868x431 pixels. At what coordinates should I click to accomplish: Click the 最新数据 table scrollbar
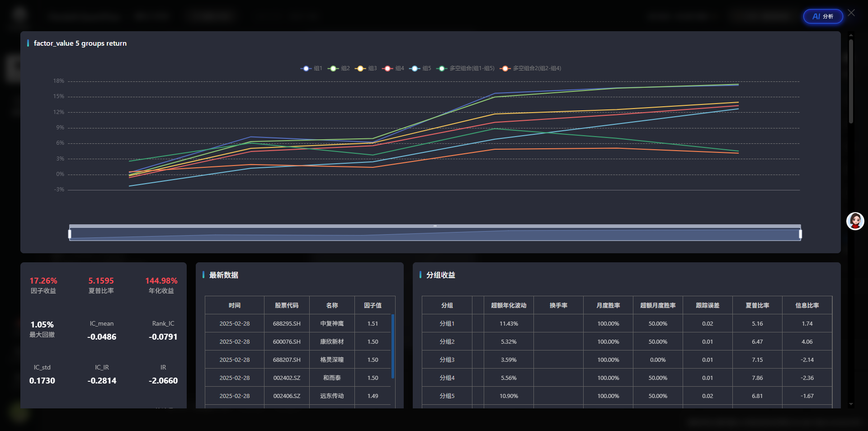click(x=393, y=346)
